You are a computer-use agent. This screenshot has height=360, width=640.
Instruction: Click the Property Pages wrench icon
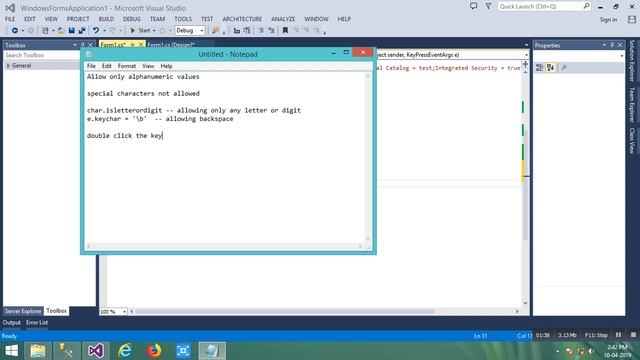pos(564,68)
